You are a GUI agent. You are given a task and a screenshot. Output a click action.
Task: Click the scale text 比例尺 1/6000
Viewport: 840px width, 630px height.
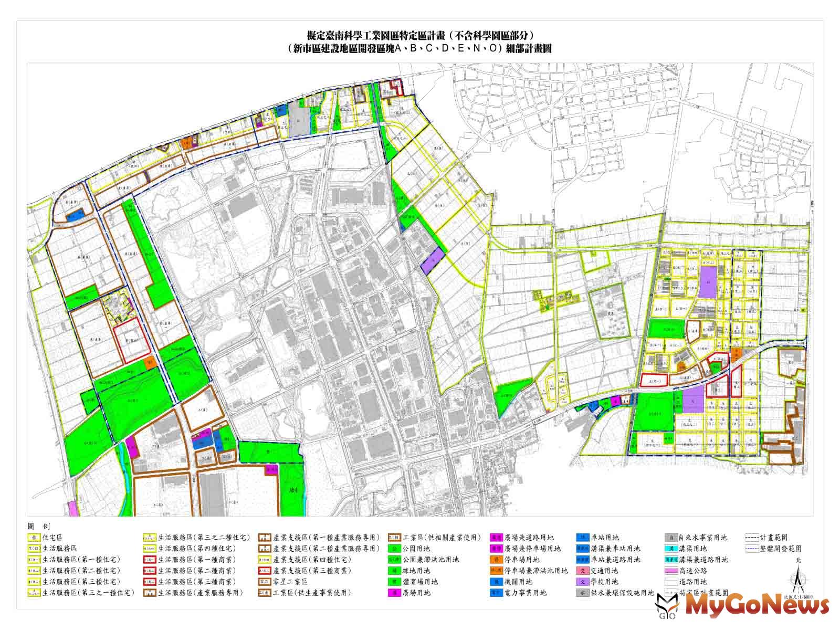coord(799,597)
